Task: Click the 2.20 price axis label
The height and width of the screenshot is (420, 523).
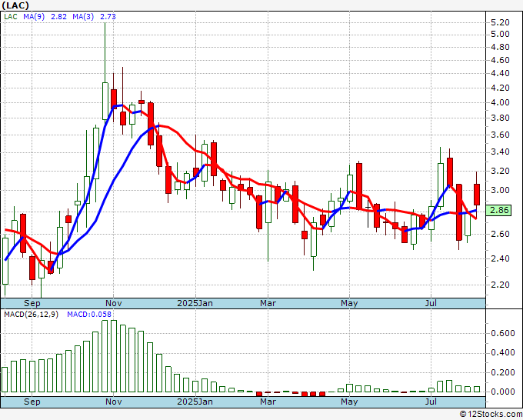Action: (501, 285)
